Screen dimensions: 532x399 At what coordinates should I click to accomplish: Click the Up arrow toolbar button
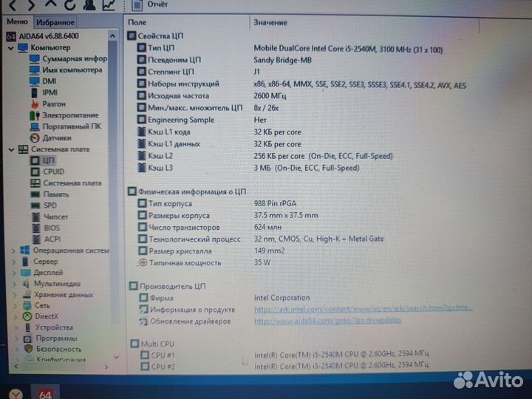[x=50, y=4]
